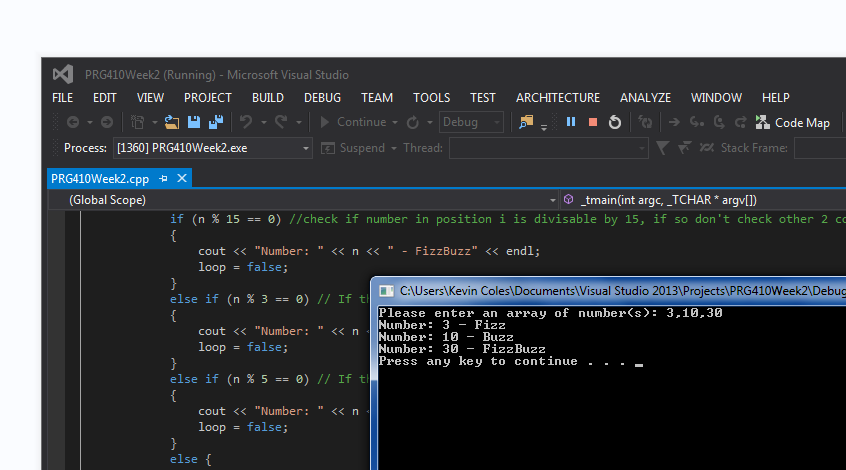Click the FizzBuzz cout statement line
The width and height of the screenshot is (846, 470).
[369, 251]
